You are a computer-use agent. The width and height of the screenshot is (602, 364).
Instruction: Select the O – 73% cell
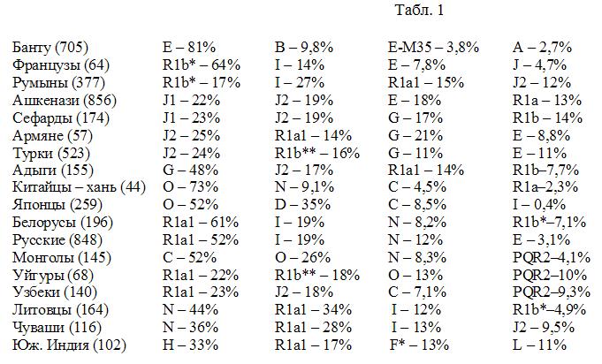point(190,187)
